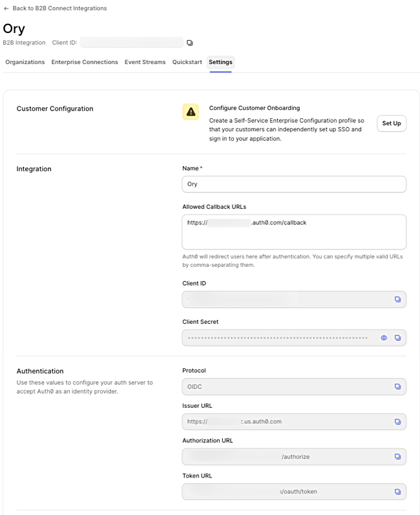Image resolution: width=420 pixels, height=515 pixels.
Task: Click the Authorization URL label
Action: (x=207, y=441)
